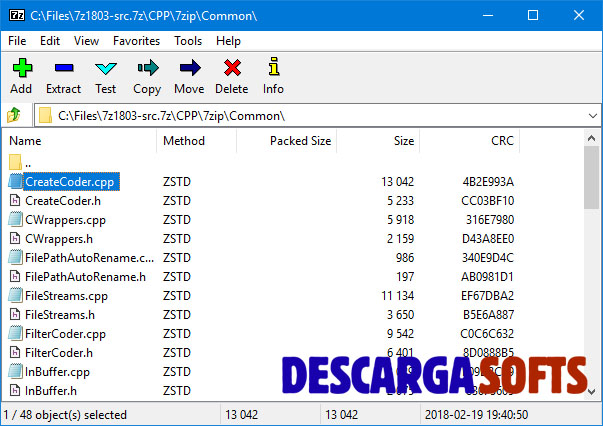Image resolution: width=603 pixels, height=426 pixels.
Task: Select the file name InBuffer.cpp
Action: pos(57,372)
